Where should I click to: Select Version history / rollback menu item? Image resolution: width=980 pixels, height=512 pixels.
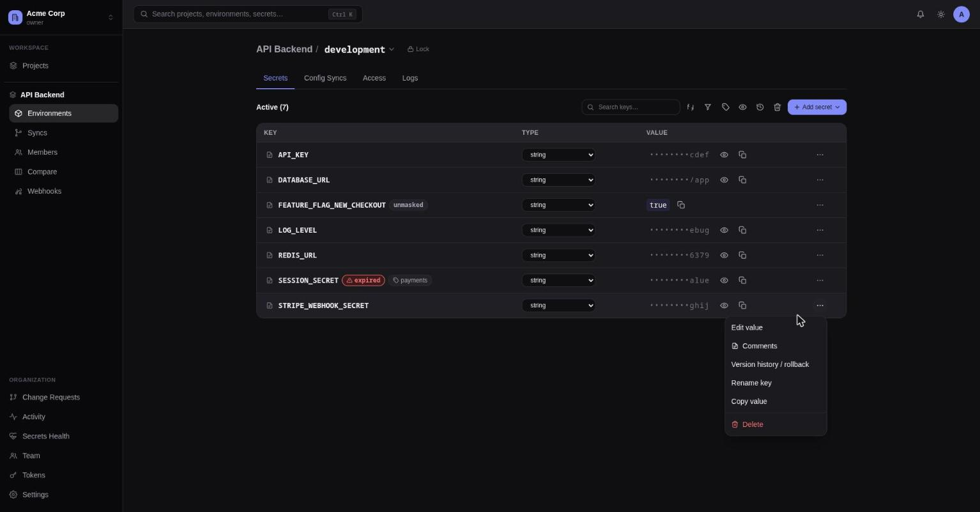click(776, 364)
